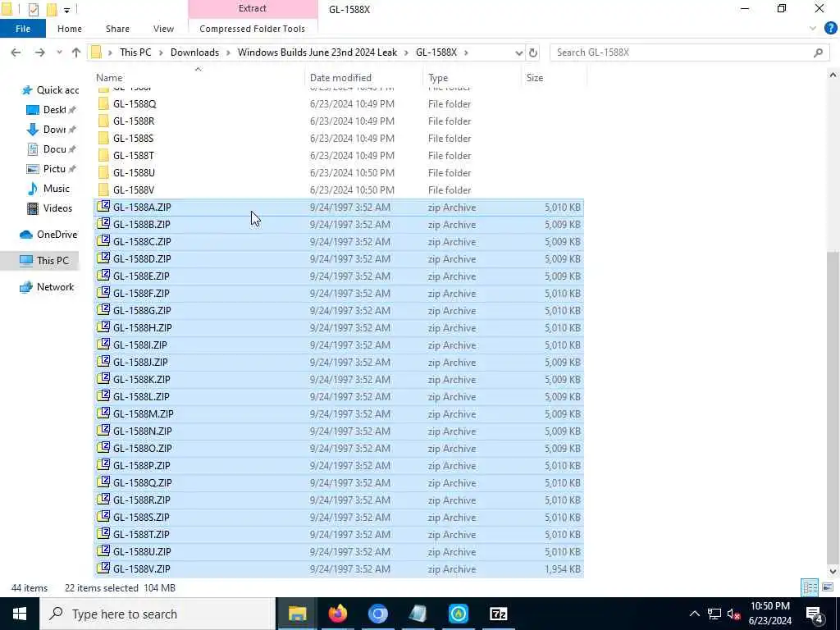
Task: Click GL-1588V.ZIP archive icon
Action: point(103,568)
